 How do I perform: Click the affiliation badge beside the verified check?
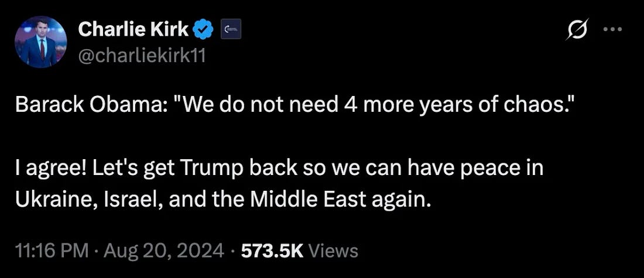[x=231, y=29]
